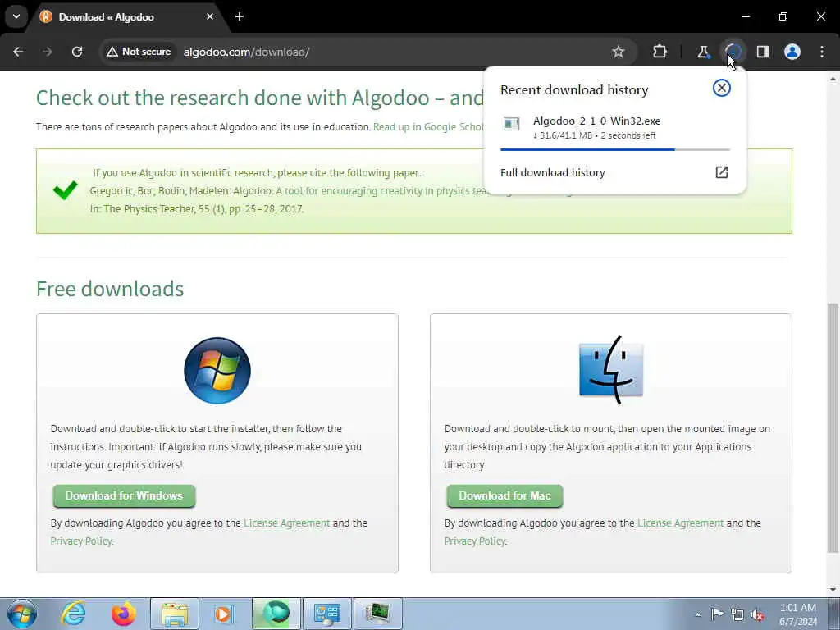Image resolution: width=840 pixels, height=630 pixels.
Task: Click Download for Mac button
Action: (x=504, y=496)
